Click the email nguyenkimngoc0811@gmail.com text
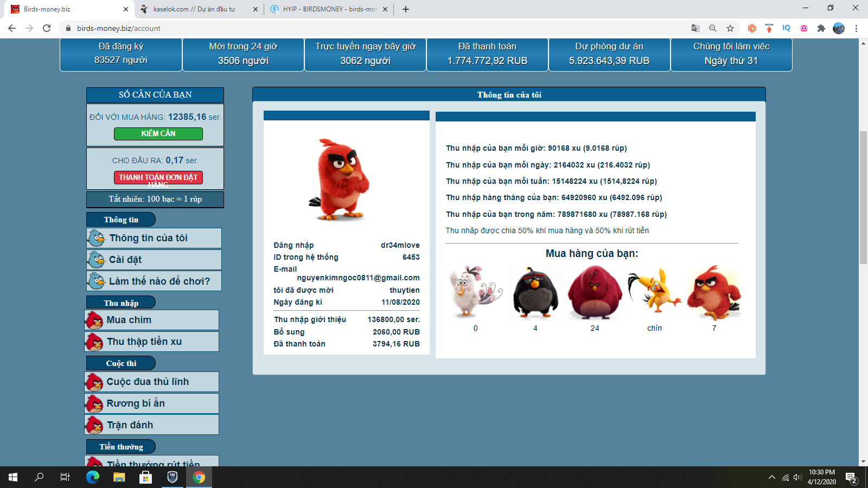 pos(358,278)
